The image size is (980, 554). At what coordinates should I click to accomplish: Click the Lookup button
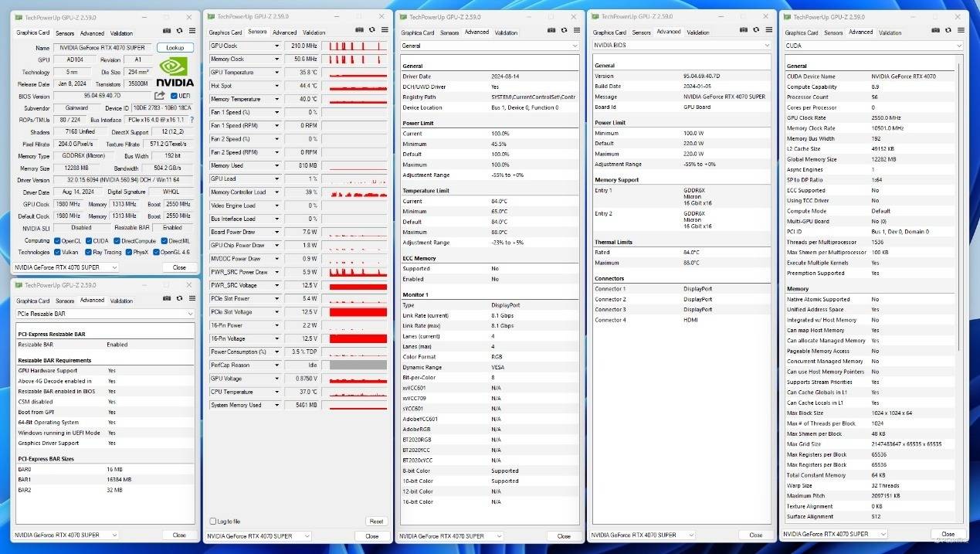click(175, 47)
